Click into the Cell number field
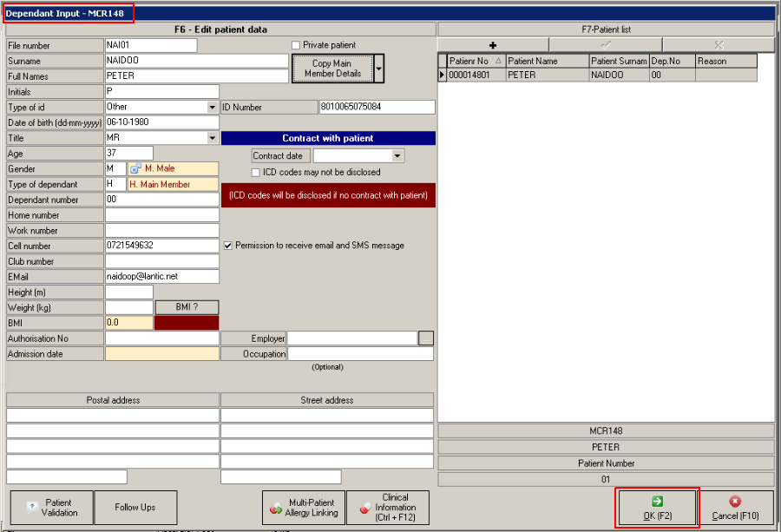This screenshot has width=781, height=532. (162, 246)
